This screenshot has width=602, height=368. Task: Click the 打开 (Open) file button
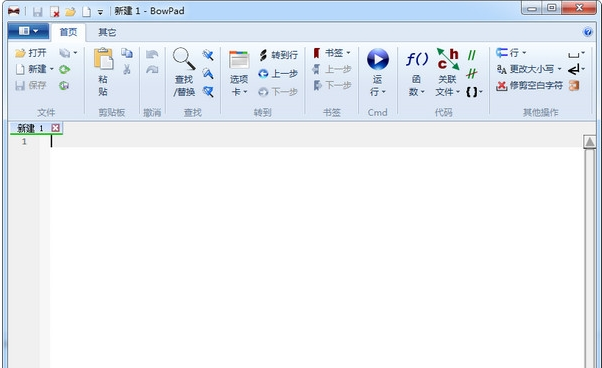click(31, 53)
